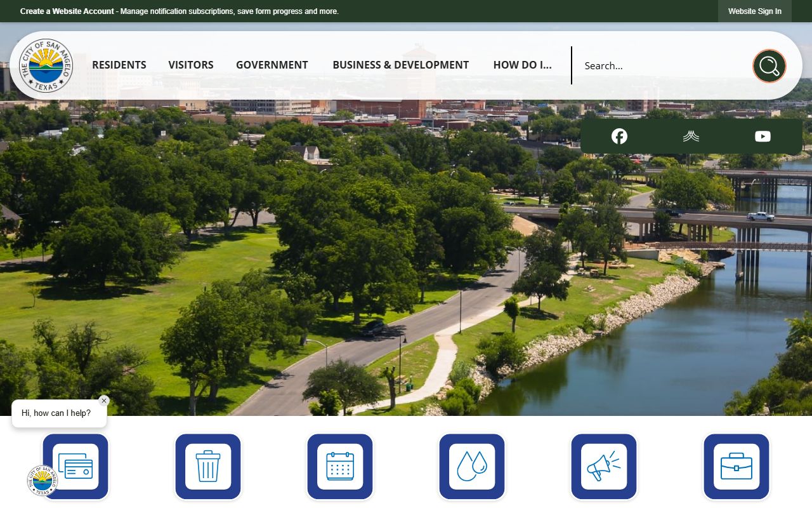This screenshot has height=508, width=812.
Task: Open the How Do I... menu
Action: [522, 65]
